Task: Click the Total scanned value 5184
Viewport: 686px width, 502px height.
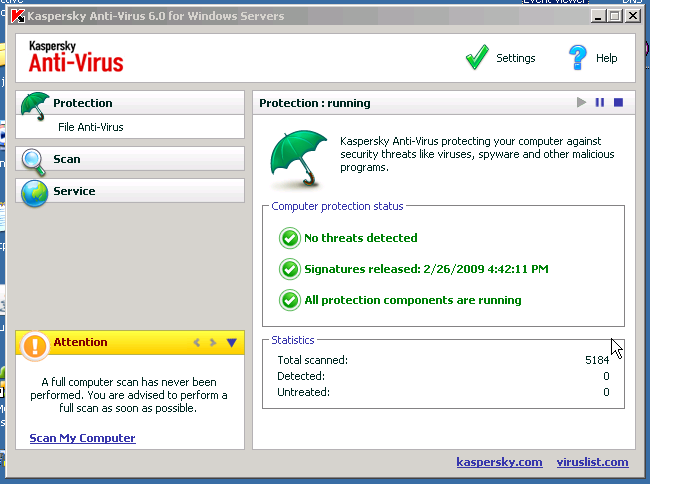Action: pos(597,360)
